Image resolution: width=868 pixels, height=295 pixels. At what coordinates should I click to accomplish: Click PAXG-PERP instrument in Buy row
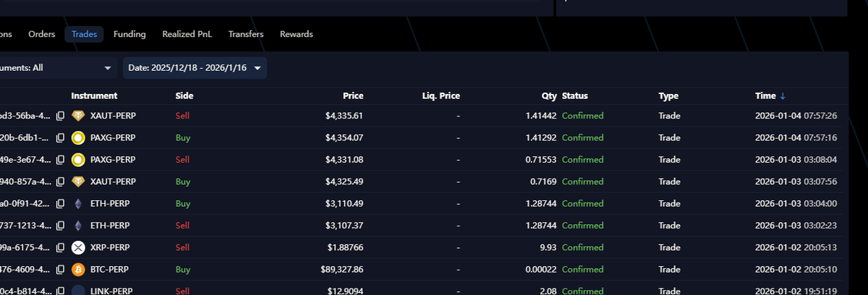tap(113, 137)
